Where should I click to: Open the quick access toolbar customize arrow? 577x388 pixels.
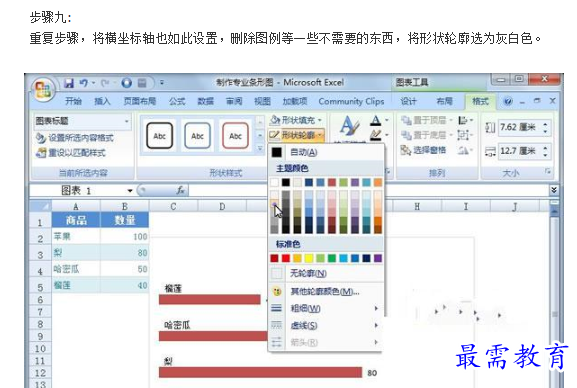[x=162, y=83]
